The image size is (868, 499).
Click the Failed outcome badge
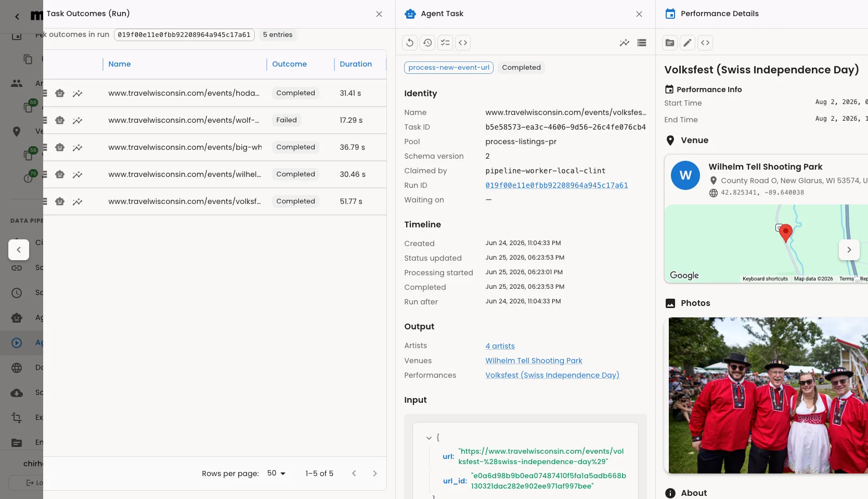tap(287, 120)
